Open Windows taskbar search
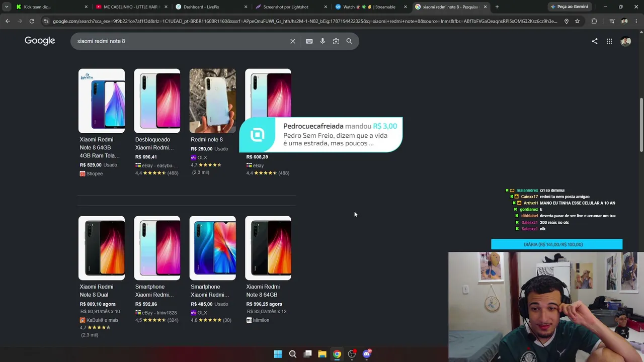This screenshot has width=644, height=362. 292,354
